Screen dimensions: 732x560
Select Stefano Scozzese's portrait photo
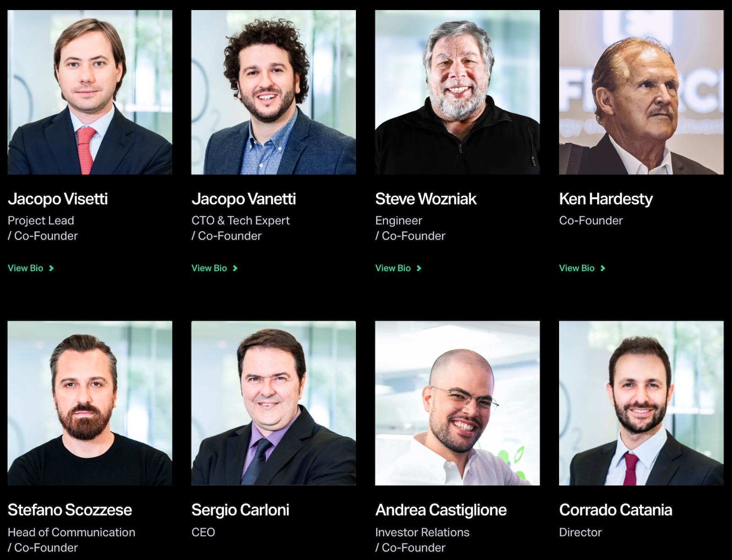(90, 403)
